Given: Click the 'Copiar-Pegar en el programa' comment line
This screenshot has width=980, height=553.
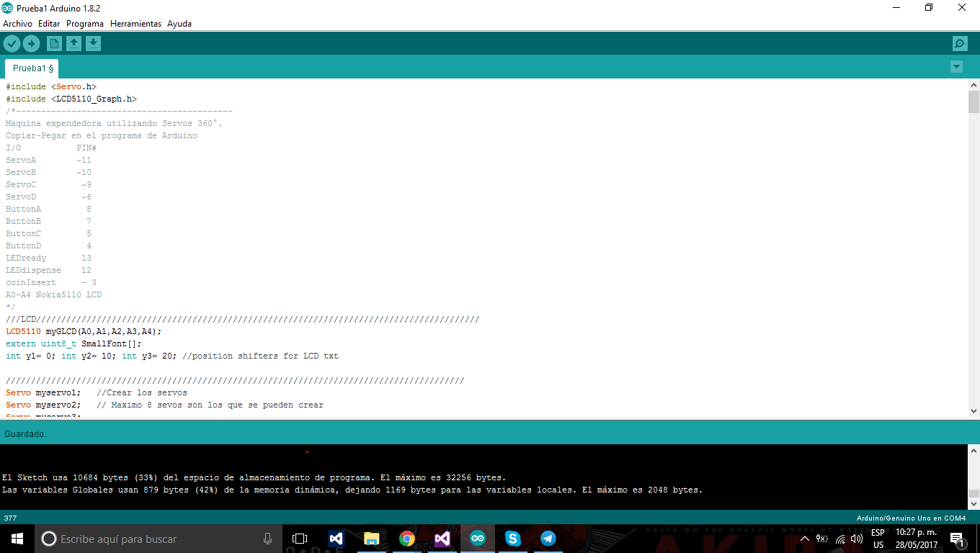Looking at the screenshot, I should click(102, 135).
